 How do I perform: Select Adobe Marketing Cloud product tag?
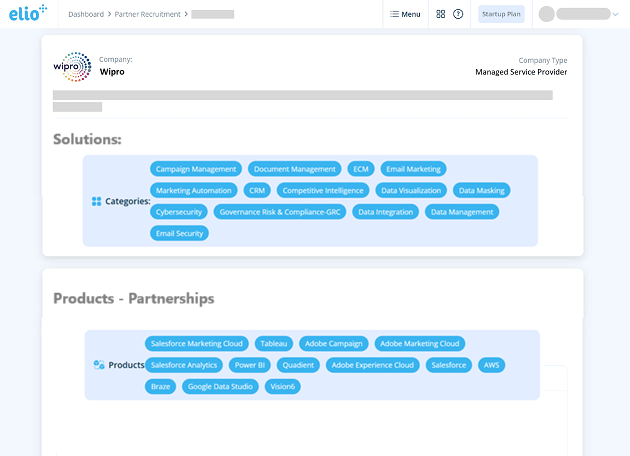(x=420, y=344)
